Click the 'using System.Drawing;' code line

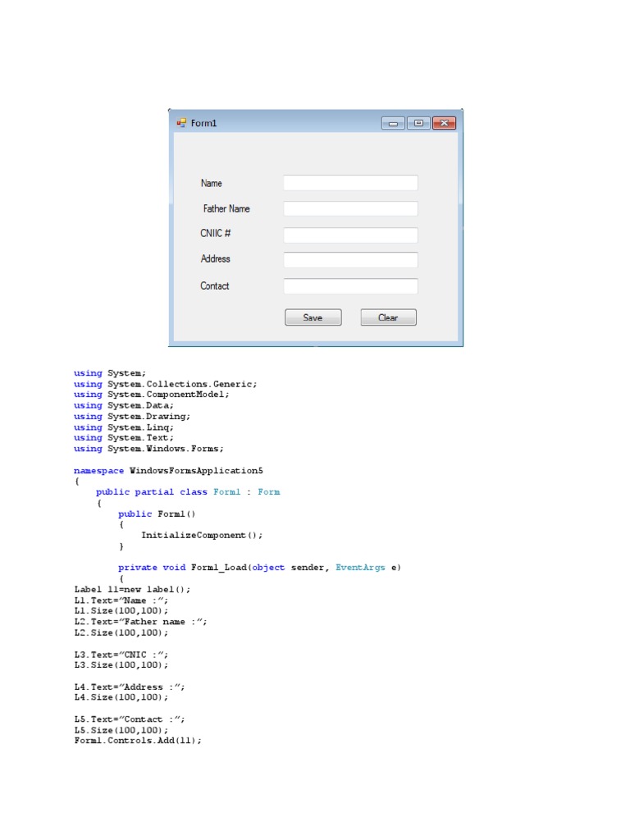[132, 416]
